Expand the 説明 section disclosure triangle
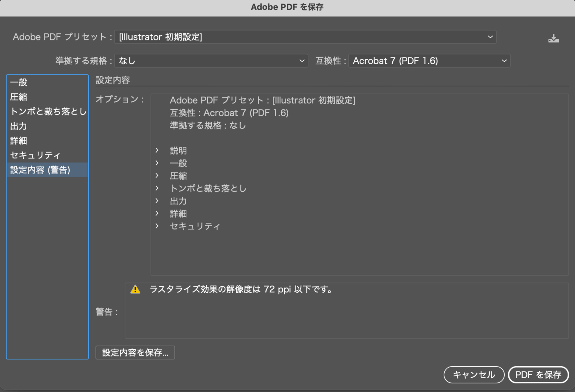Image resolution: width=575 pixels, height=392 pixels. [157, 151]
